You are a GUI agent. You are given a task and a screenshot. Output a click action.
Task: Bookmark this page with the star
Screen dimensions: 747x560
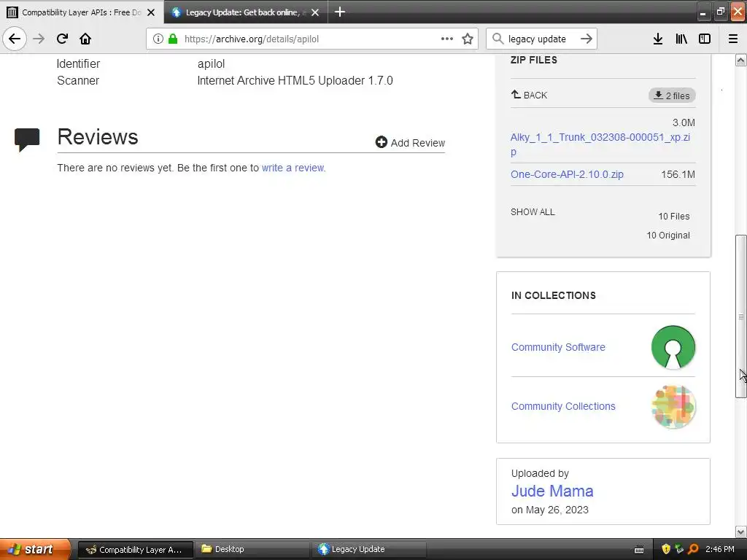coord(468,39)
